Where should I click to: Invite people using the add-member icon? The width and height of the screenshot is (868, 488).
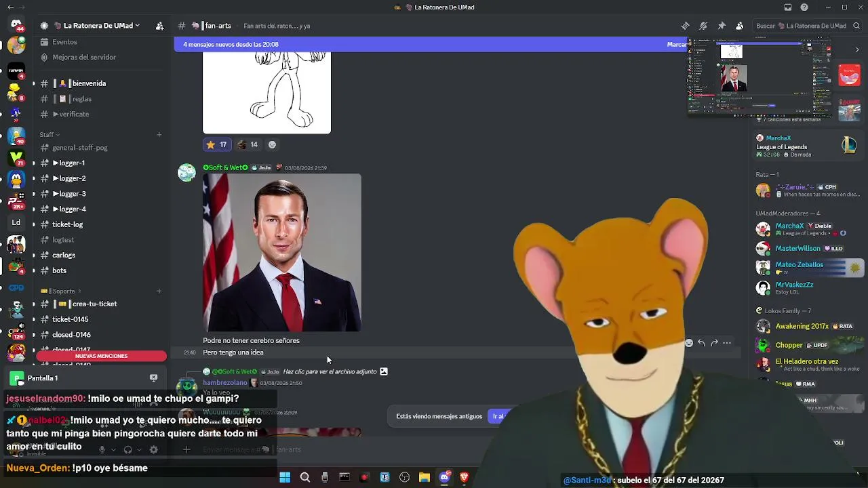tap(159, 26)
